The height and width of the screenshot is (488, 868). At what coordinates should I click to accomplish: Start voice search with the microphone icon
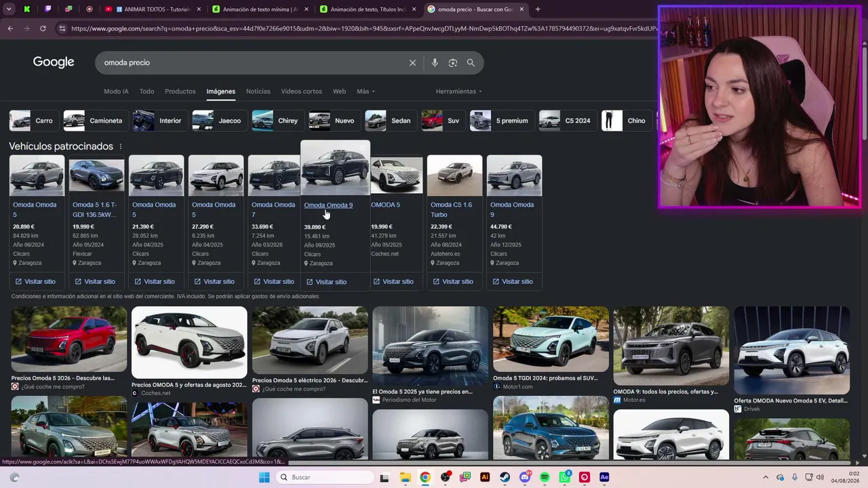(x=435, y=63)
